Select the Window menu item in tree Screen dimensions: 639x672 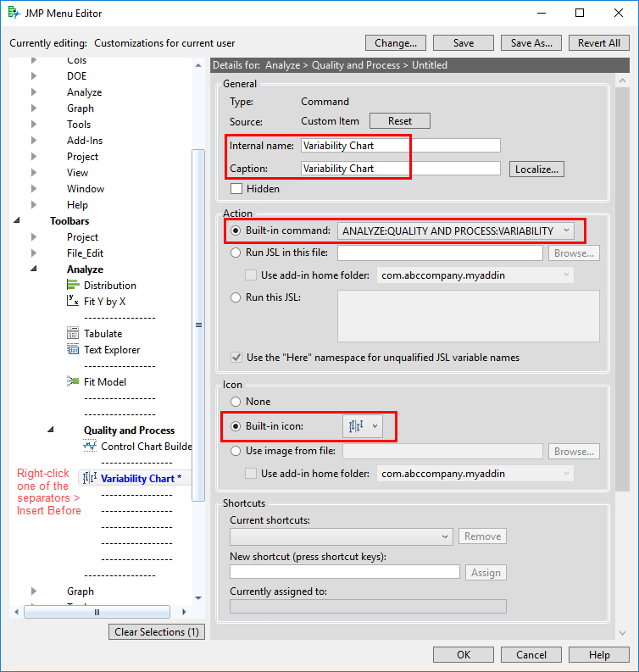[86, 189]
